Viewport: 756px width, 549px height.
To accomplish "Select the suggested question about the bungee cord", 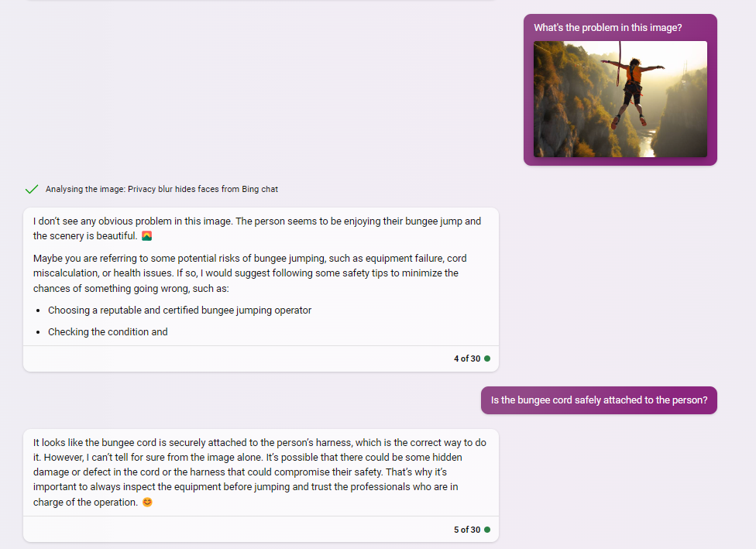I will (x=599, y=400).
